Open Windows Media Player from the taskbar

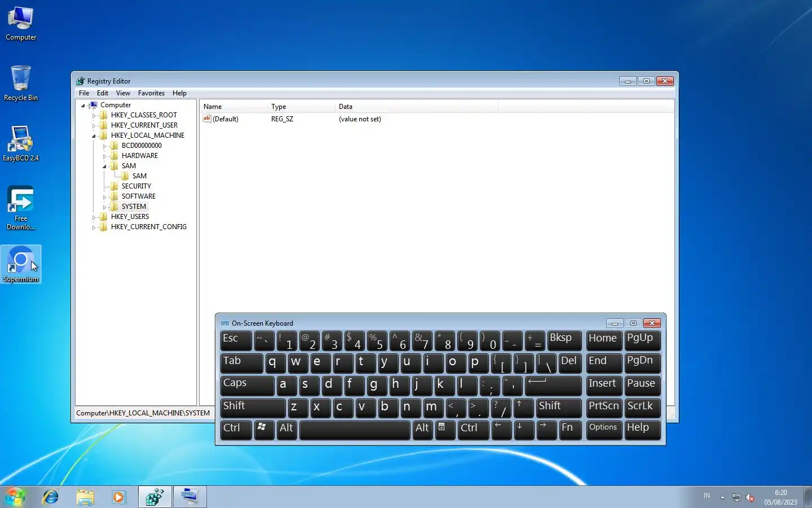click(118, 497)
